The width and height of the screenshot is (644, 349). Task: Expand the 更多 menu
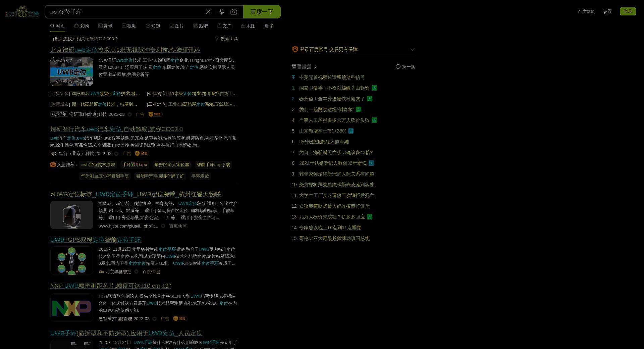coord(269,26)
